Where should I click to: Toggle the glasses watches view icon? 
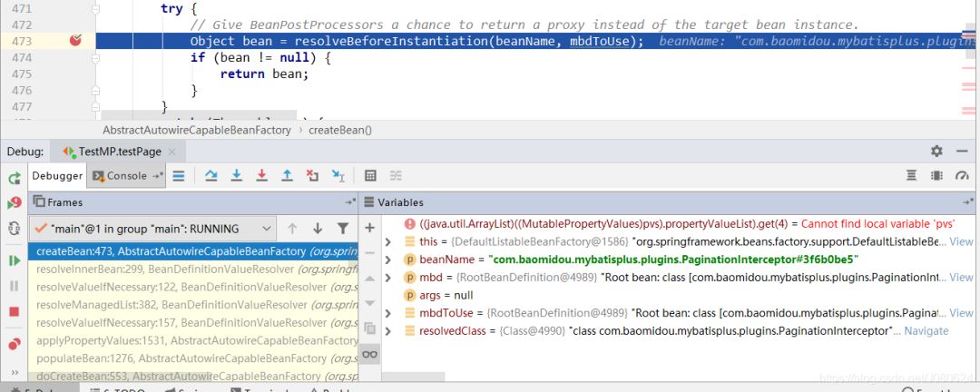pyautogui.click(x=369, y=354)
